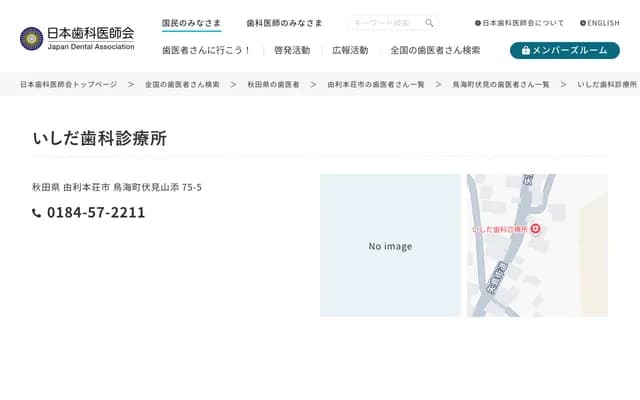
Task: Click the red map pin marker
Action: tap(535, 229)
